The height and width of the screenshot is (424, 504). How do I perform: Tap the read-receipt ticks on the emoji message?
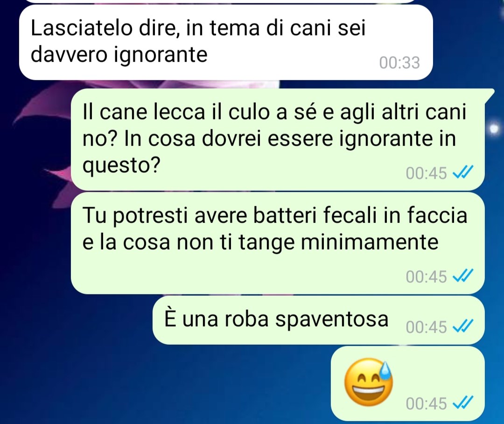tap(462, 403)
